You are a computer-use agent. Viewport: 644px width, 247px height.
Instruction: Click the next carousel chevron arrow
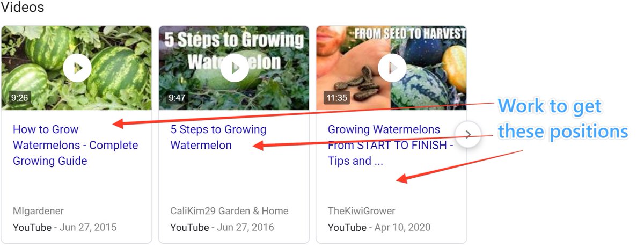(x=468, y=135)
